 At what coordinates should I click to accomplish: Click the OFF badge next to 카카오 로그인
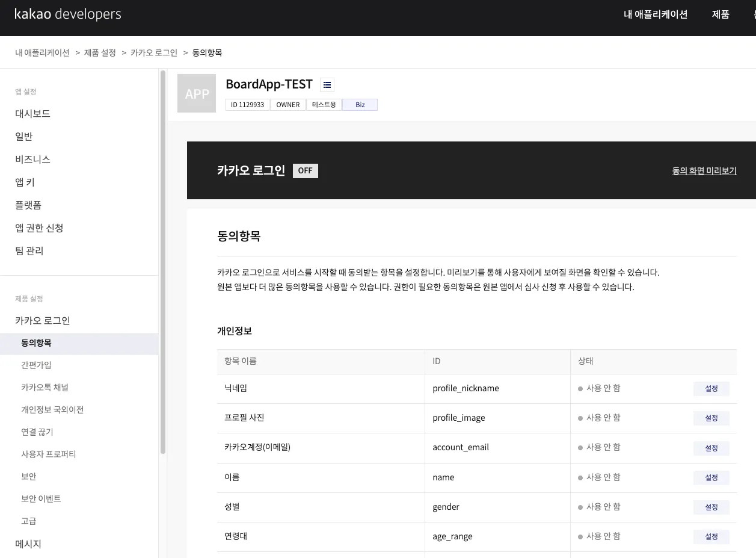(x=306, y=170)
